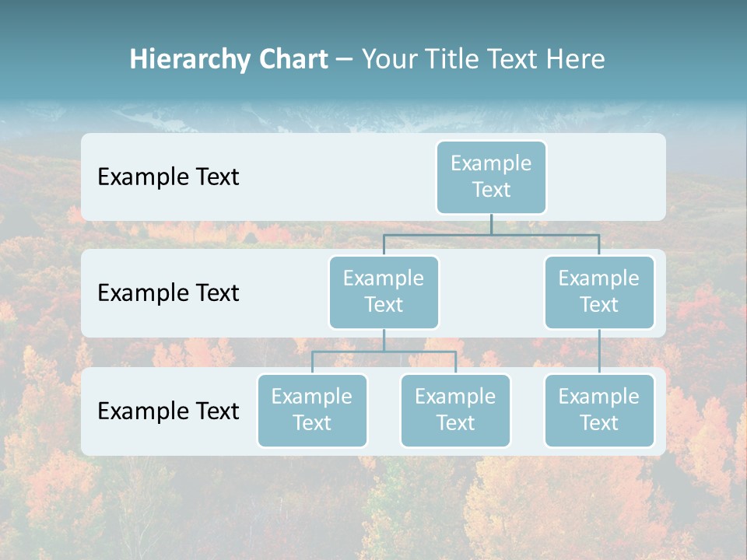Select the bottom row "Example Text" label
This screenshot has width=747, height=560.
[x=168, y=411]
